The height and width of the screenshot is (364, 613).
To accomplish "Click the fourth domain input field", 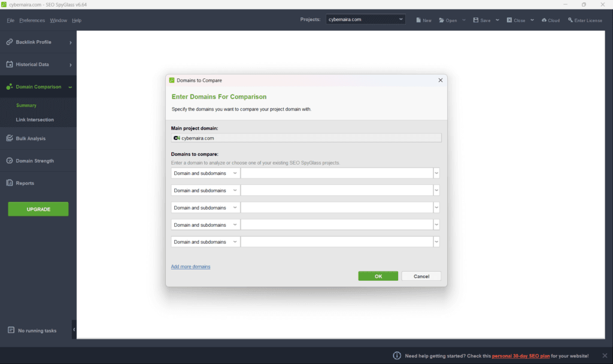I will click(336, 225).
